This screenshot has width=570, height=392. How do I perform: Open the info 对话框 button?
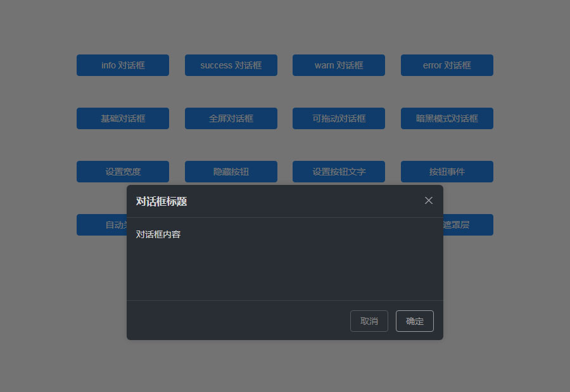pos(123,65)
